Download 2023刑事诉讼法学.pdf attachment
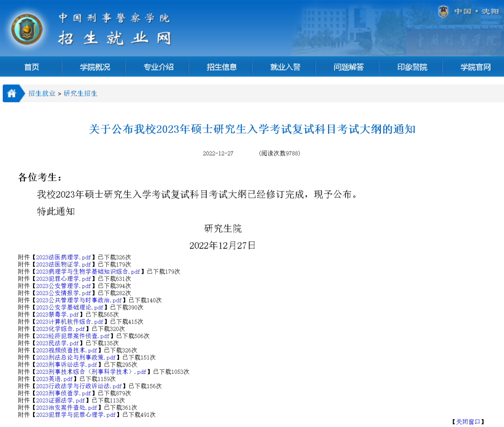Screen dimensions: 504x427 tap(67, 365)
